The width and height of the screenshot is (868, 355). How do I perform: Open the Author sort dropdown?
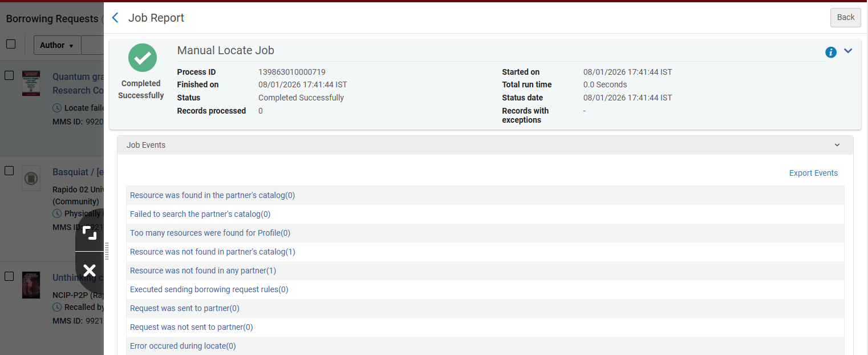57,45
